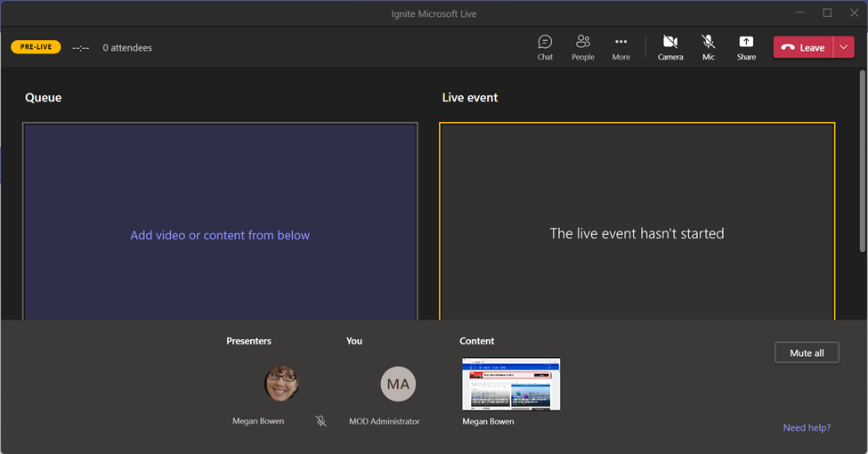Image resolution: width=868 pixels, height=454 pixels.
Task: Select Megan Bowen's shared content thumbnail
Action: pos(511,385)
